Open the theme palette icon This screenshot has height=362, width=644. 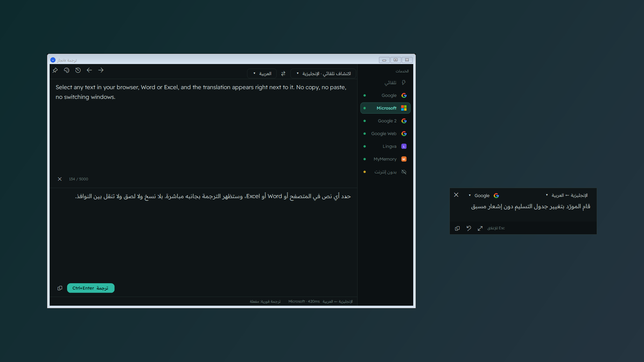[67, 70]
